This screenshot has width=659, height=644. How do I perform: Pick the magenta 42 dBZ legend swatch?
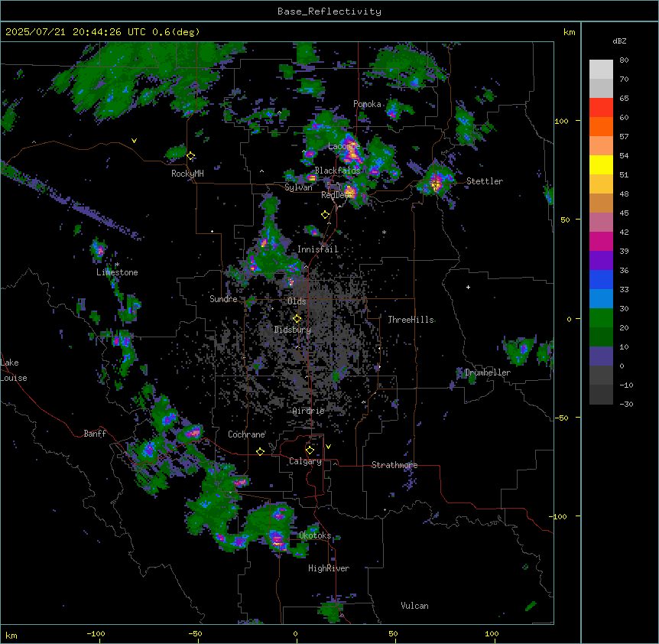click(x=601, y=241)
